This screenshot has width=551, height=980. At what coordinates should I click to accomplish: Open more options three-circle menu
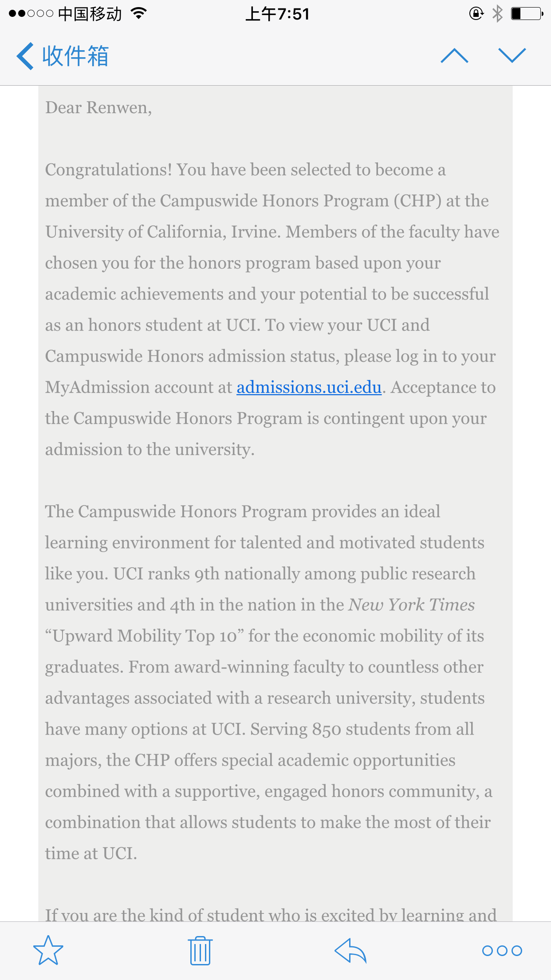pos(502,950)
